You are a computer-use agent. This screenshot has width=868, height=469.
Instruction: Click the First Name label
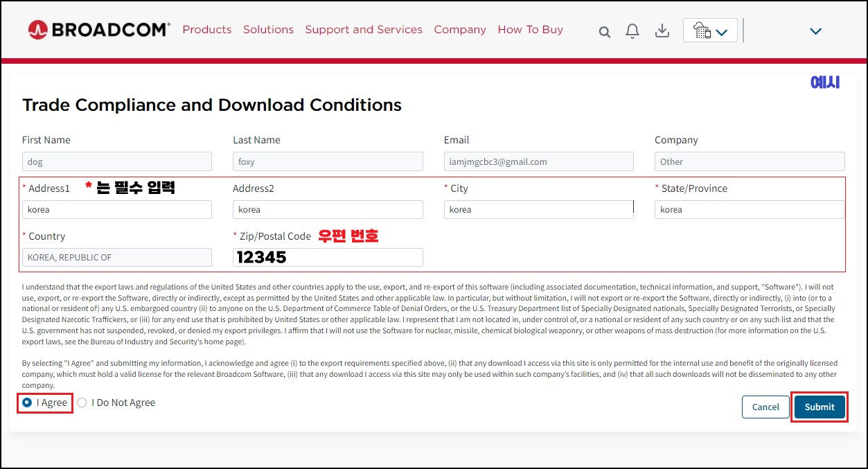click(x=46, y=140)
